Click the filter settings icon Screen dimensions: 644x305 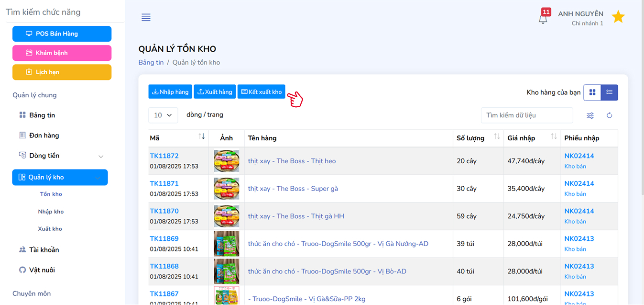click(x=590, y=115)
